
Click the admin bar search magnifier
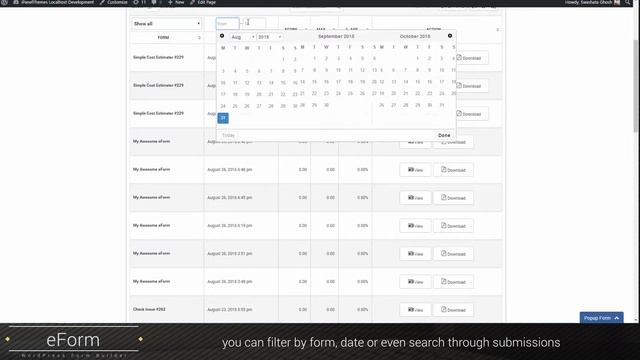point(628,2)
